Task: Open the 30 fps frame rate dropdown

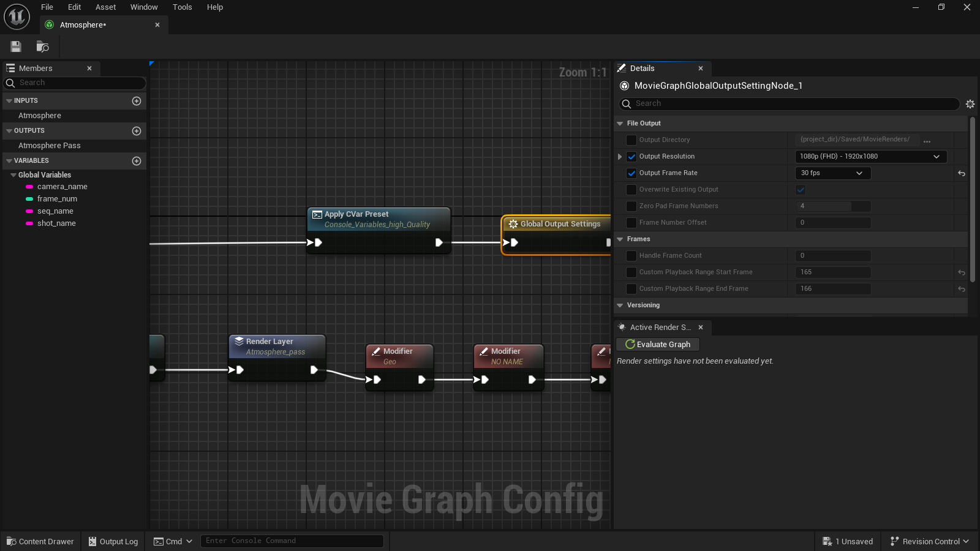Action: coord(833,173)
